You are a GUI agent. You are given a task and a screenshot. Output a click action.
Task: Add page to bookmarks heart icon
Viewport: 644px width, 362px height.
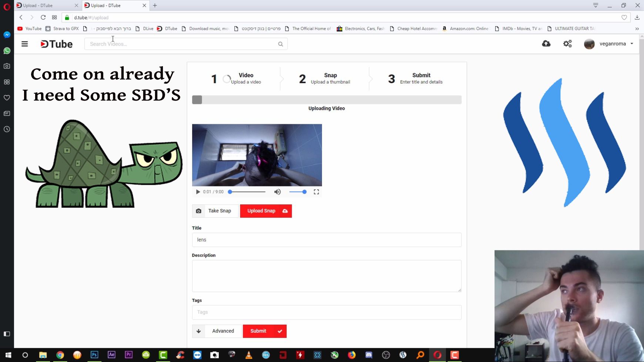point(624,17)
